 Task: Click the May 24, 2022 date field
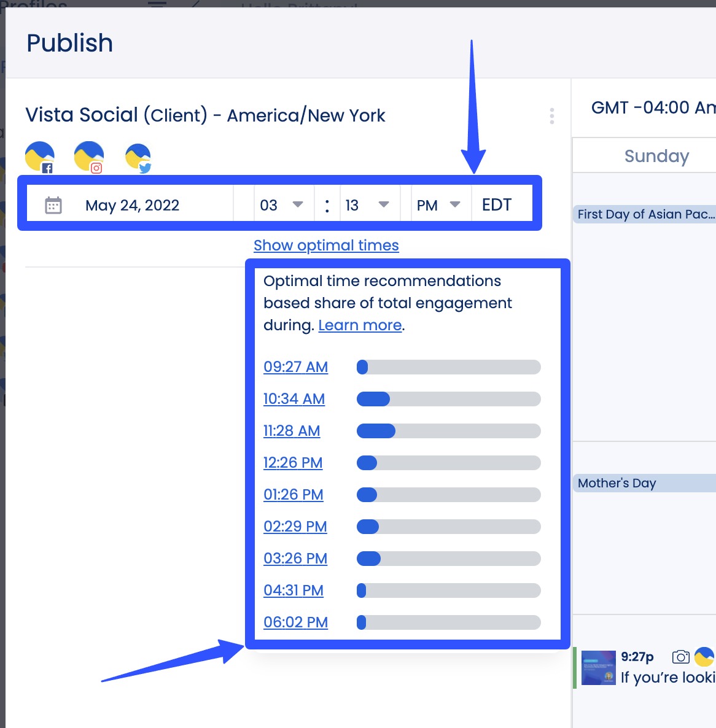132,205
